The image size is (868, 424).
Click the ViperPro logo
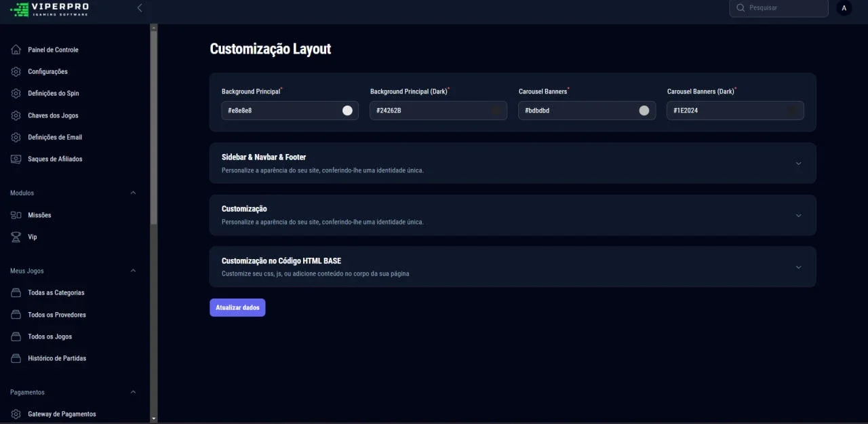[50, 9]
